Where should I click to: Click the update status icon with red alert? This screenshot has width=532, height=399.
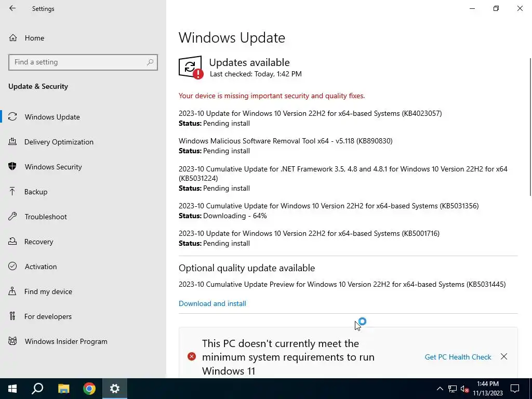191,67
